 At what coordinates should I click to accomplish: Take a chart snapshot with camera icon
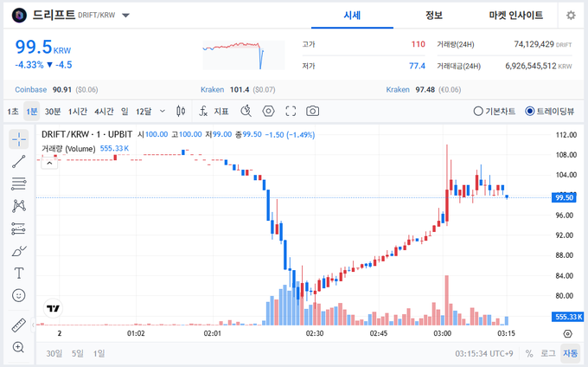pos(312,111)
